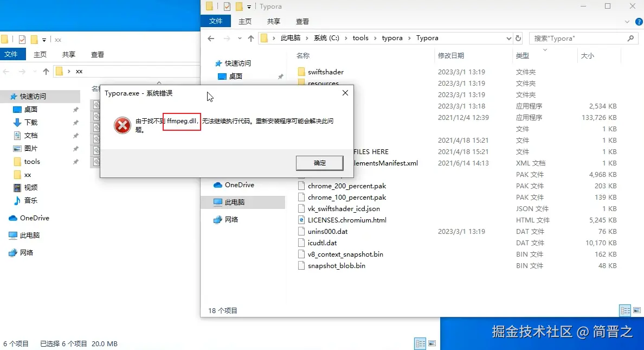This screenshot has width=644, height=350.
Task: Switch xx window to large icons view
Action: pyautogui.click(x=432, y=343)
